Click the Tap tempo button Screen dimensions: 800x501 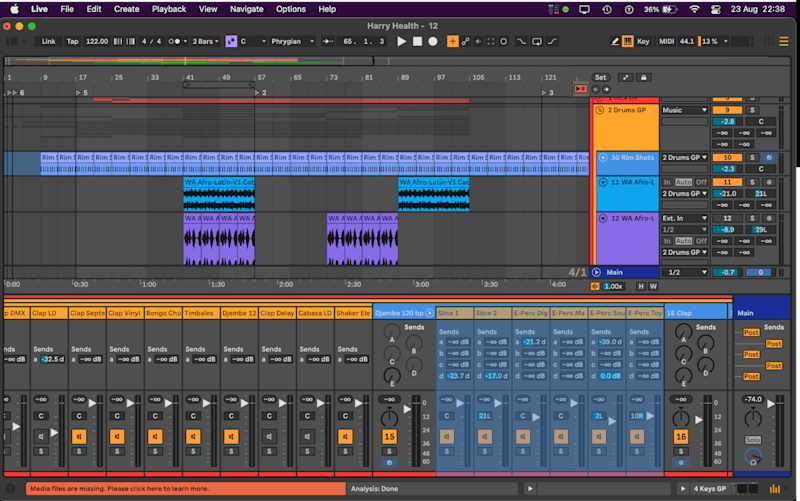pos(72,41)
